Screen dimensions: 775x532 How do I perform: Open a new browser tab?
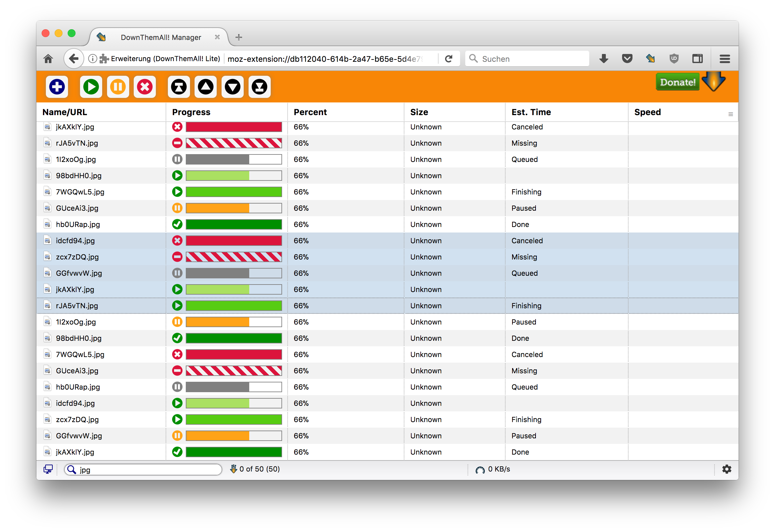[239, 37]
